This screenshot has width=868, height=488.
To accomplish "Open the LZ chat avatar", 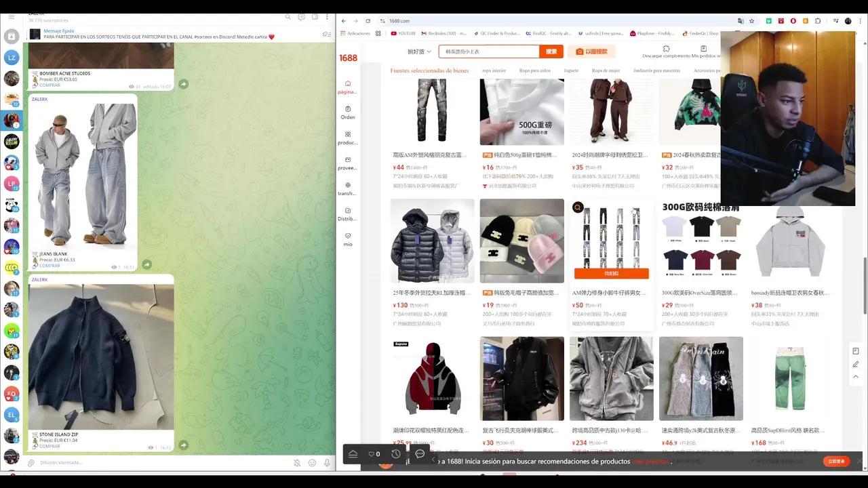I will pyautogui.click(x=12, y=58).
